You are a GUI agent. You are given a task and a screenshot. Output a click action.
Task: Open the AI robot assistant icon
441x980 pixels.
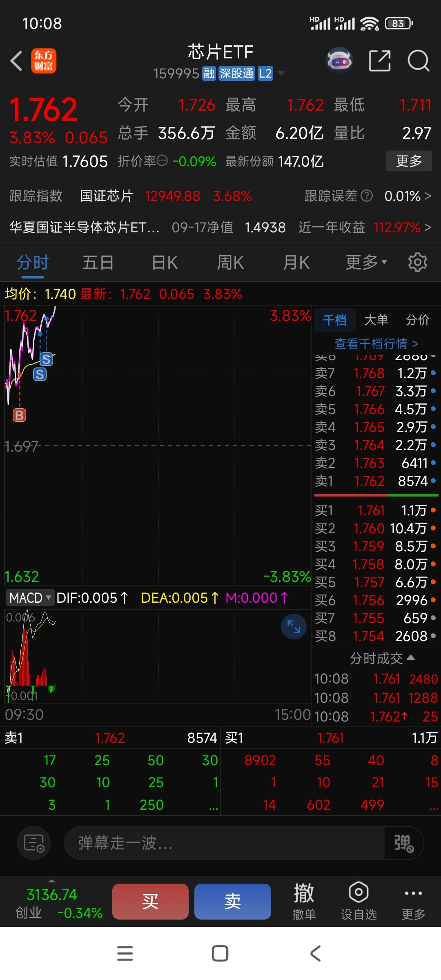click(339, 61)
